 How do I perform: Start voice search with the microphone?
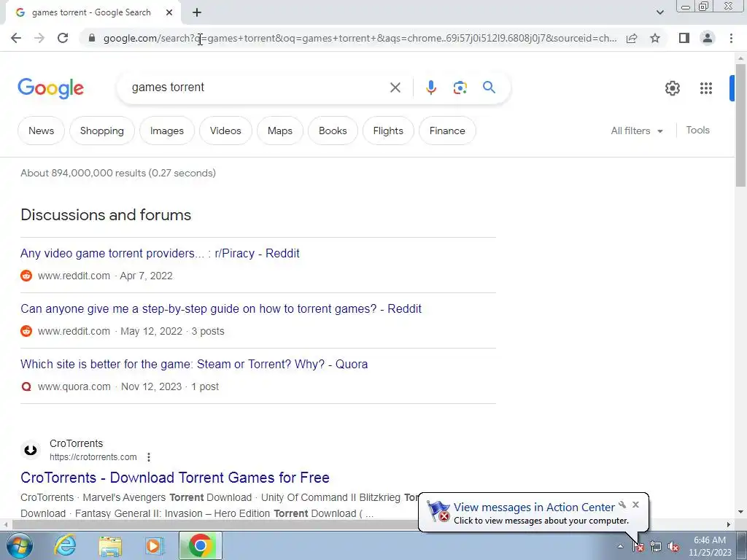pos(430,87)
